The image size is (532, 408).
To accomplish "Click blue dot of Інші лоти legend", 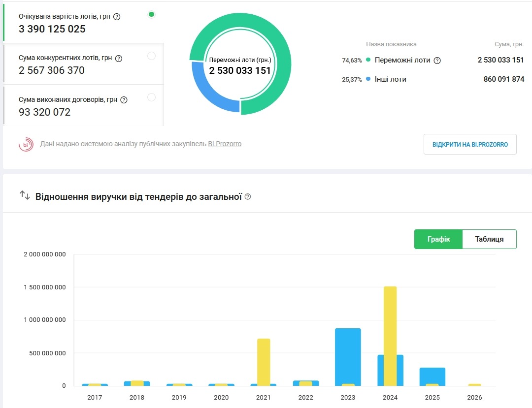I will [368, 79].
